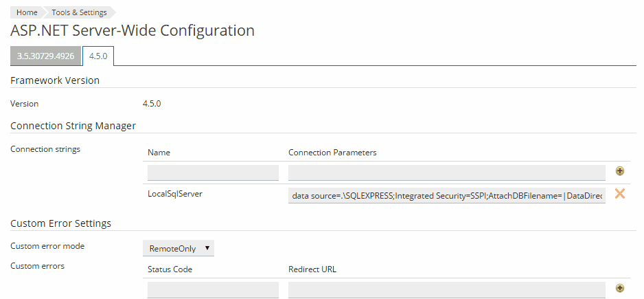Click the Connection String Manager heading
The width and height of the screenshot is (644, 299).
click(73, 126)
